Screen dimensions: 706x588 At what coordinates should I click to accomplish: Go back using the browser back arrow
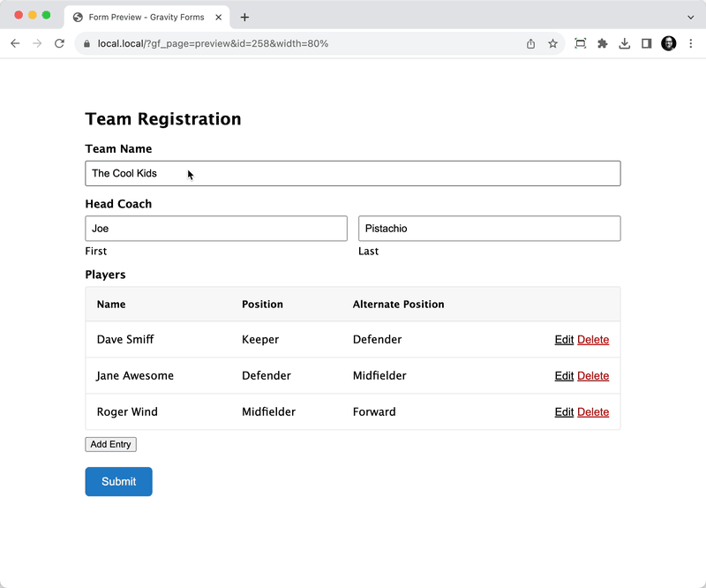pyautogui.click(x=15, y=44)
